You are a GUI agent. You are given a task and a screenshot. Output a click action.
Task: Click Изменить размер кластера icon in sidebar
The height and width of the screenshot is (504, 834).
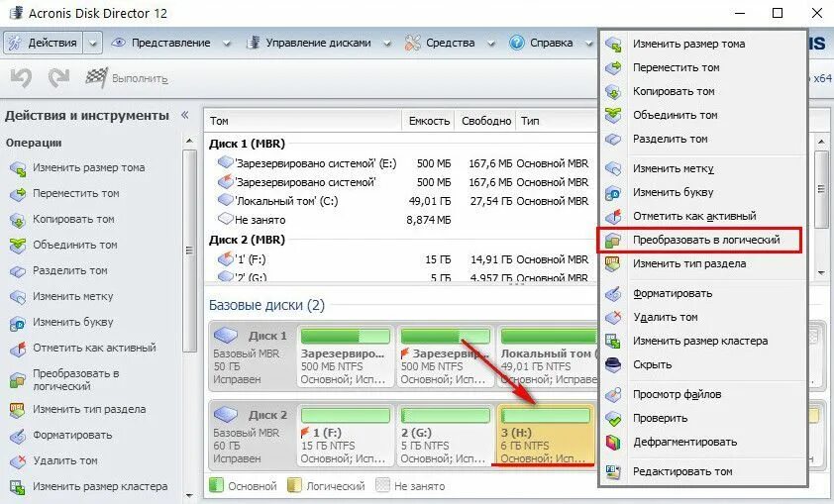click(x=18, y=486)
